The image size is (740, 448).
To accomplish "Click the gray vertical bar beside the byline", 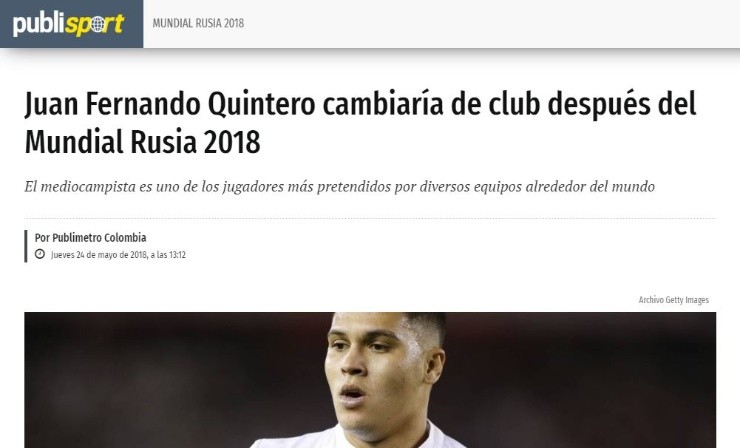I will click(26, 246).
